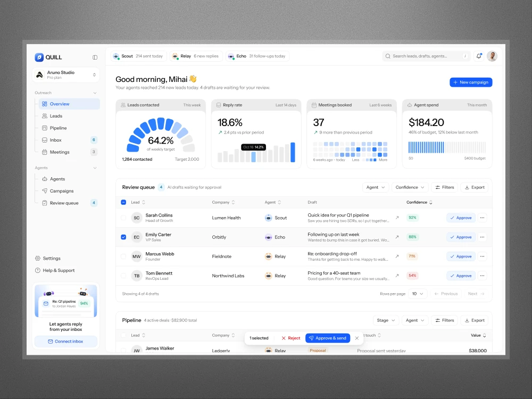The image size is (532, 399).
Task: Click the Relay agent icon in the top bar
Action: pyautogui.click(x=175, y=56)
